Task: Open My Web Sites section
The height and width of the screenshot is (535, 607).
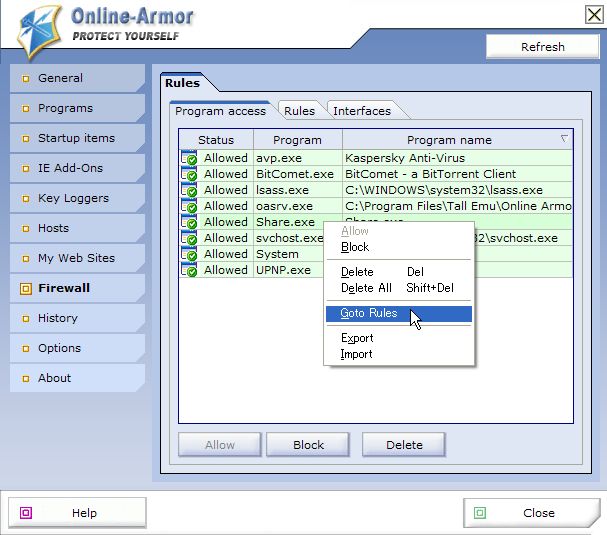Action: coord(77,258)
